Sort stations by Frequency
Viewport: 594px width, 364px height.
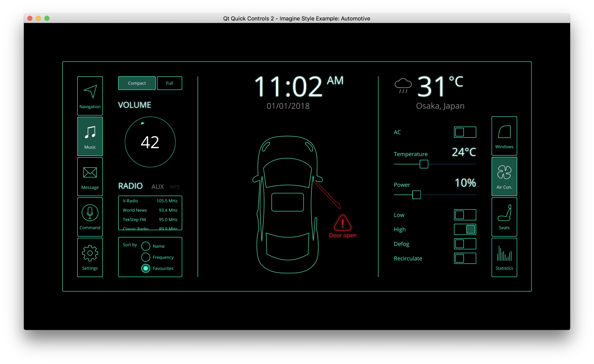click(x=146, y=257)
